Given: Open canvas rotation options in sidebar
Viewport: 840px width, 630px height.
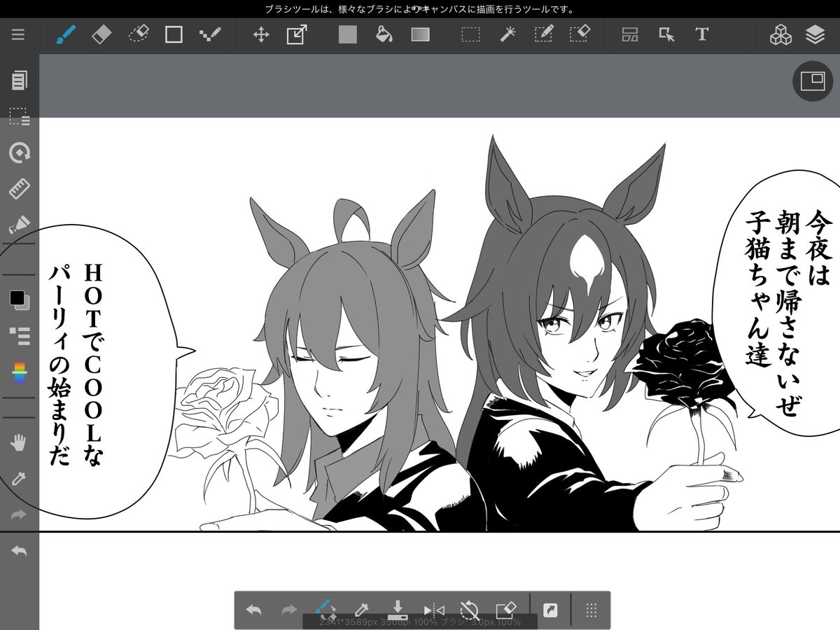Looking at the screenshot, I should pyautogui.click(x=20, y=153).
